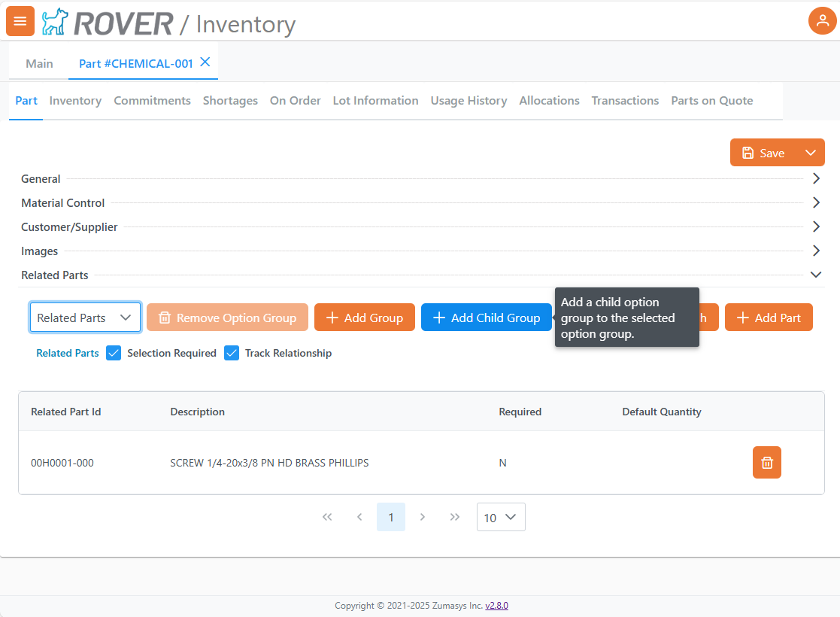The height and width of the screenshot is (617, 840).
Task: Go to the next page of results
Action: point(423,517)
